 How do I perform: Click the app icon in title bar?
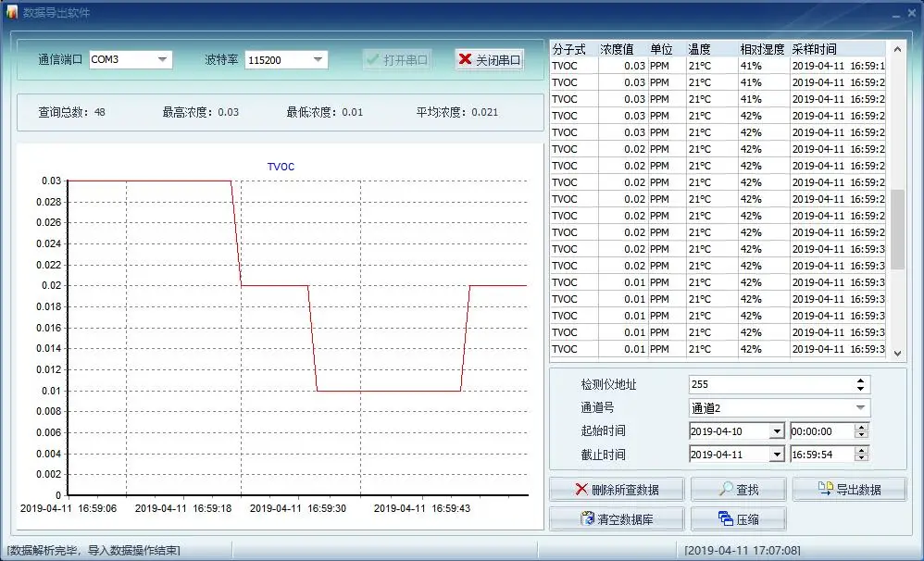click(11, 12)
